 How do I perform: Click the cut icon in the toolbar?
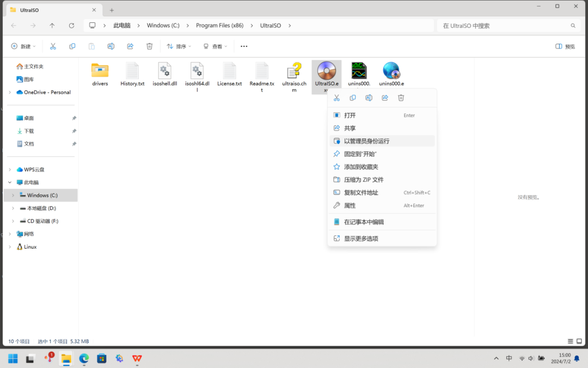tap(53, 46)
